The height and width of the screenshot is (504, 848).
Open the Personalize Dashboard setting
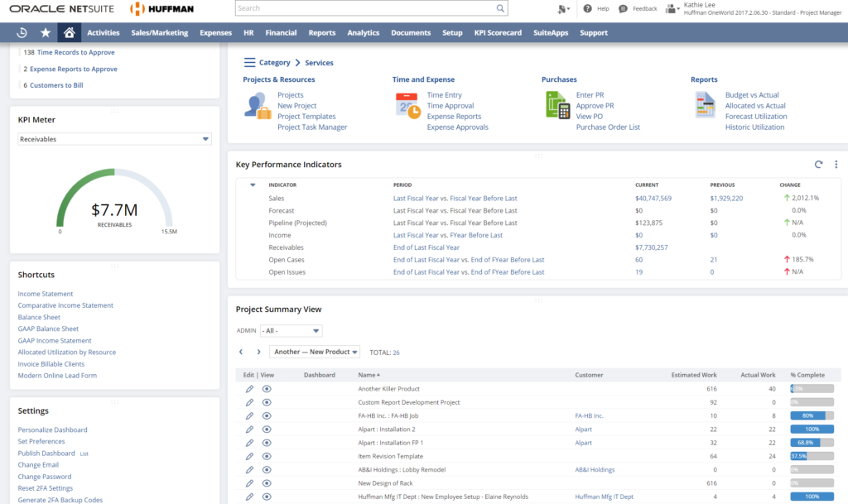(x=52, y=430)
